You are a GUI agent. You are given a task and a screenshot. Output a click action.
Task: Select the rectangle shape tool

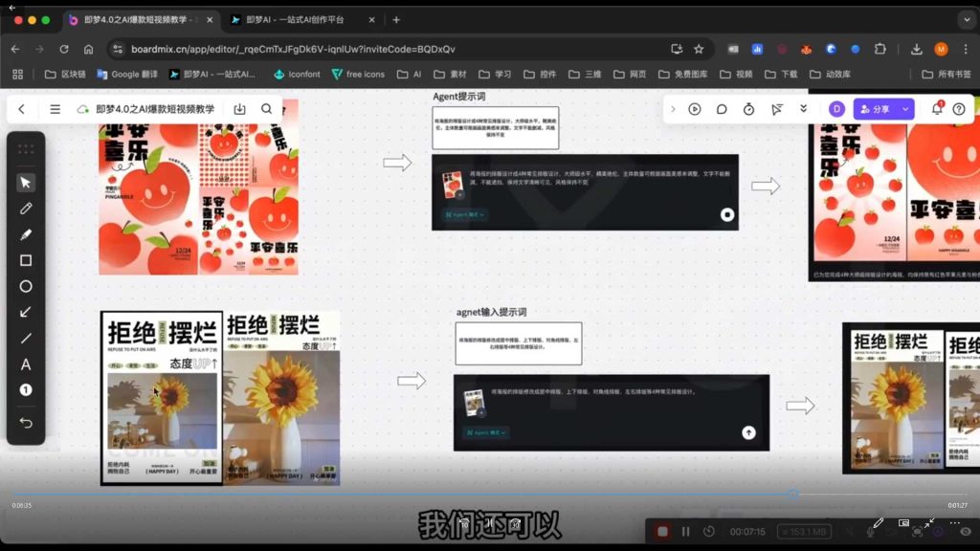click(26, 259)
